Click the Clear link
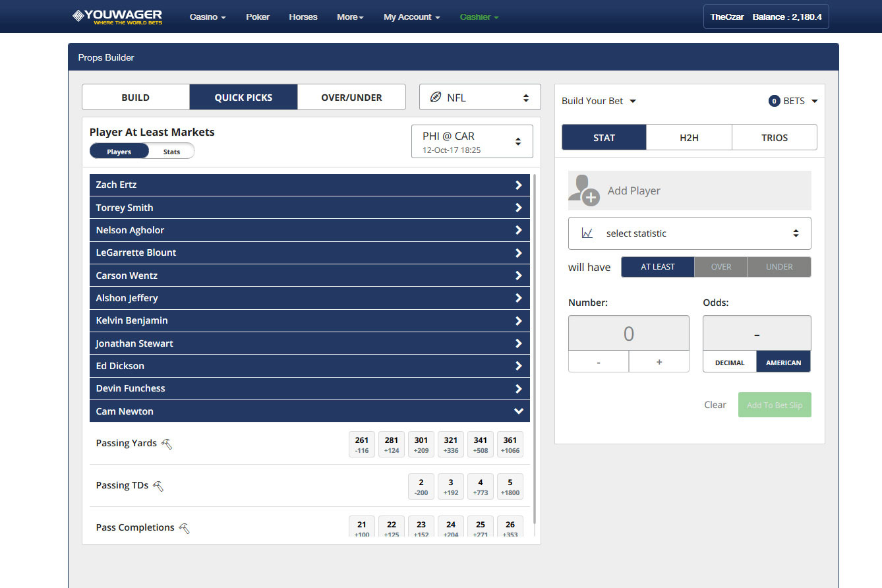 point(715,405)
